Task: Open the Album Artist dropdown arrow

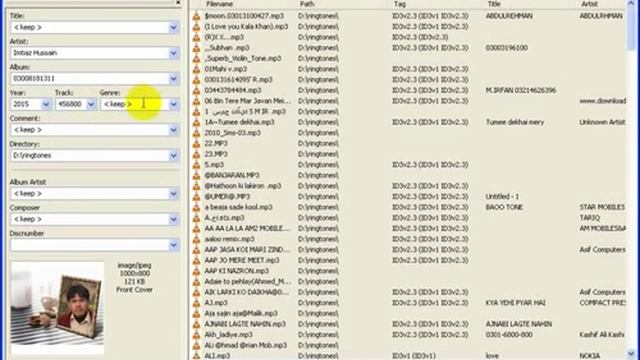Action: click(x=173, y=194)
